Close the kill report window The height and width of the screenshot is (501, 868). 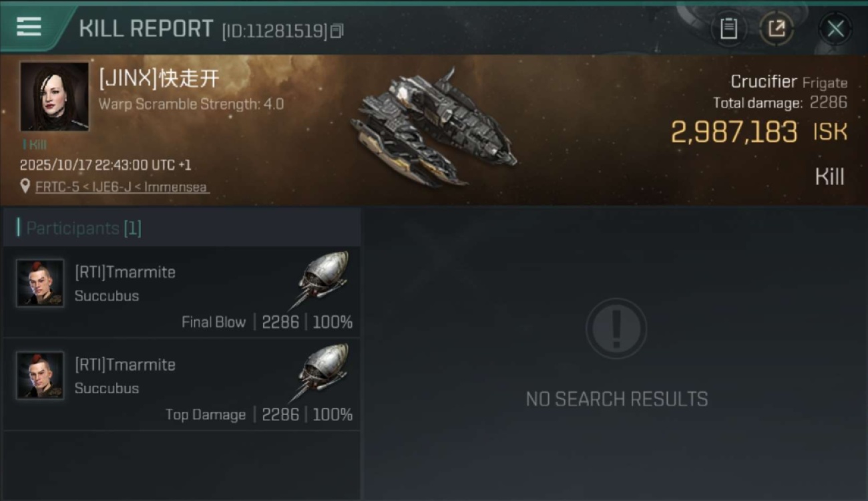[835, 29]
